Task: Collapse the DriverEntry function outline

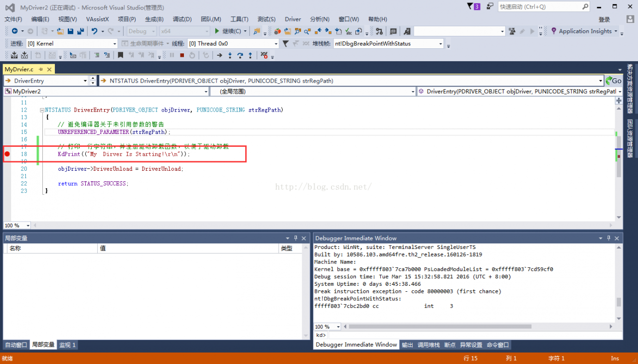Action: 42,110
